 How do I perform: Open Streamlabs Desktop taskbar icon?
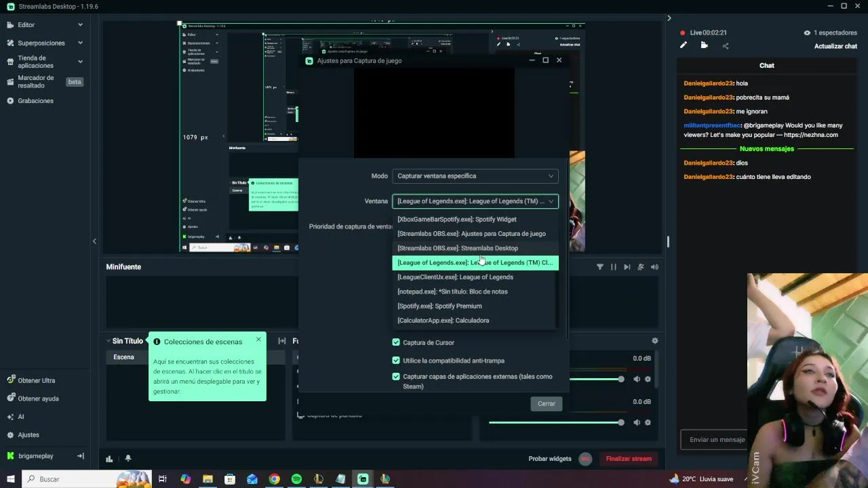coord(363,479)
